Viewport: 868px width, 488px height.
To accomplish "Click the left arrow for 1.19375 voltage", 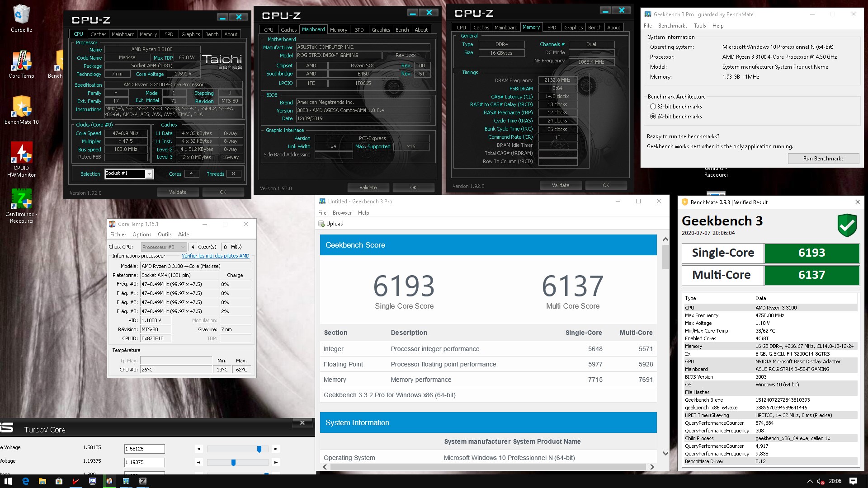I will [198, 462].
